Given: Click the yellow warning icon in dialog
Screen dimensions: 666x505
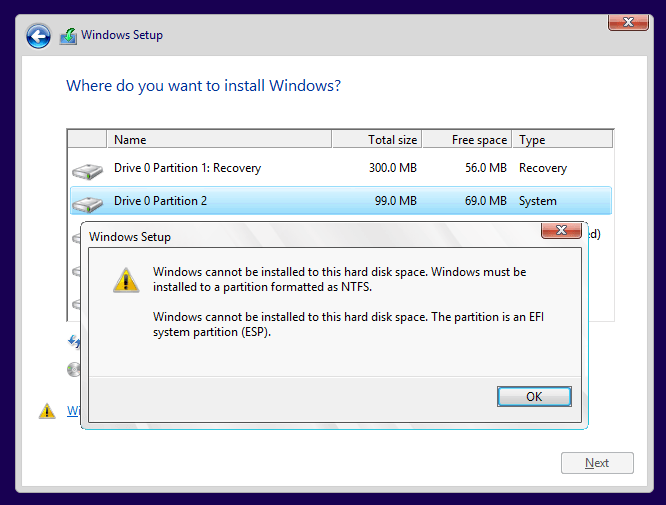Looking at the screenshot, I should point(125,279).
